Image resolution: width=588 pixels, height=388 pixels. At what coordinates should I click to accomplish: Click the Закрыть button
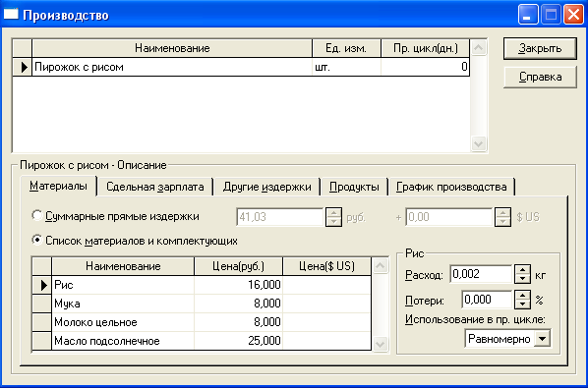coord(540,48)
